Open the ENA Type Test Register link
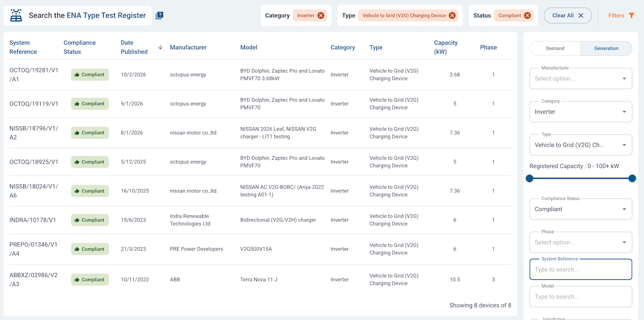The width and height of the screenshot is (644, 320). (106, 16)
